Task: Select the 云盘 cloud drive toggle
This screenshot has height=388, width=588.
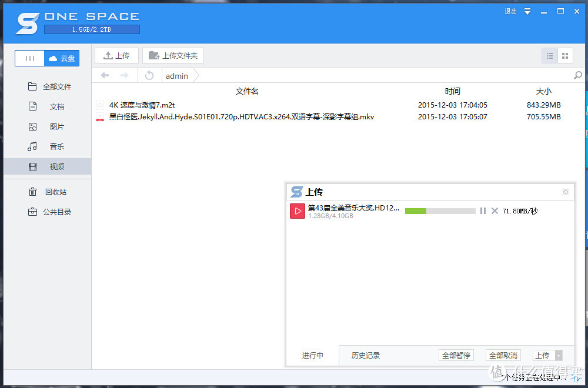Action: click(x=62, y=58)
